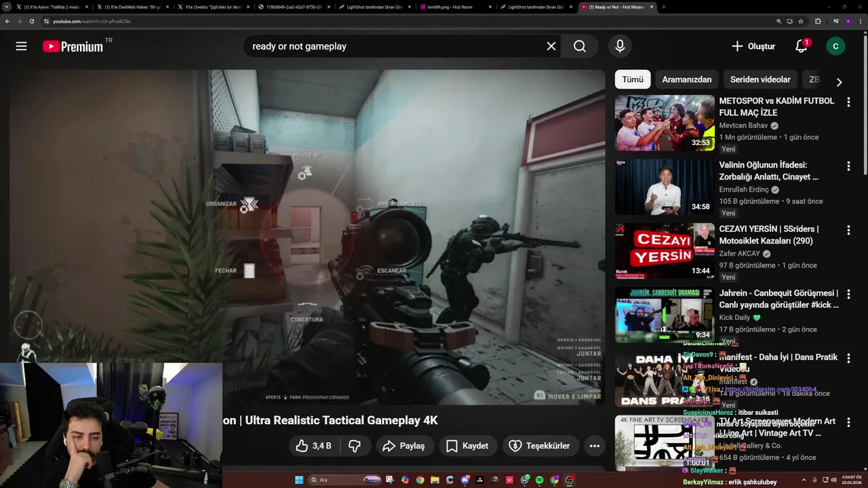Close the Ready or Not tab
This screenshot has width=868, height=488.
point(652,7)
